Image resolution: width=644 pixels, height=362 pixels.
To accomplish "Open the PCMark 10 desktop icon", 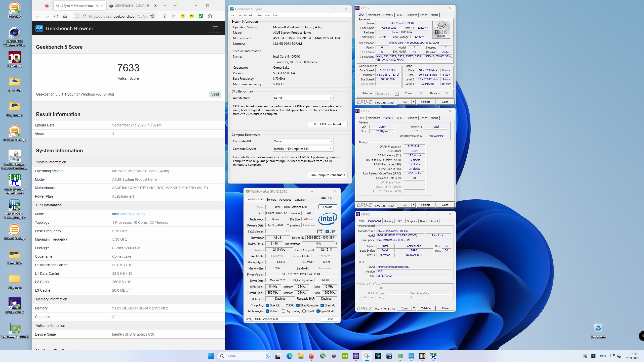I will (x=15, y=59).
